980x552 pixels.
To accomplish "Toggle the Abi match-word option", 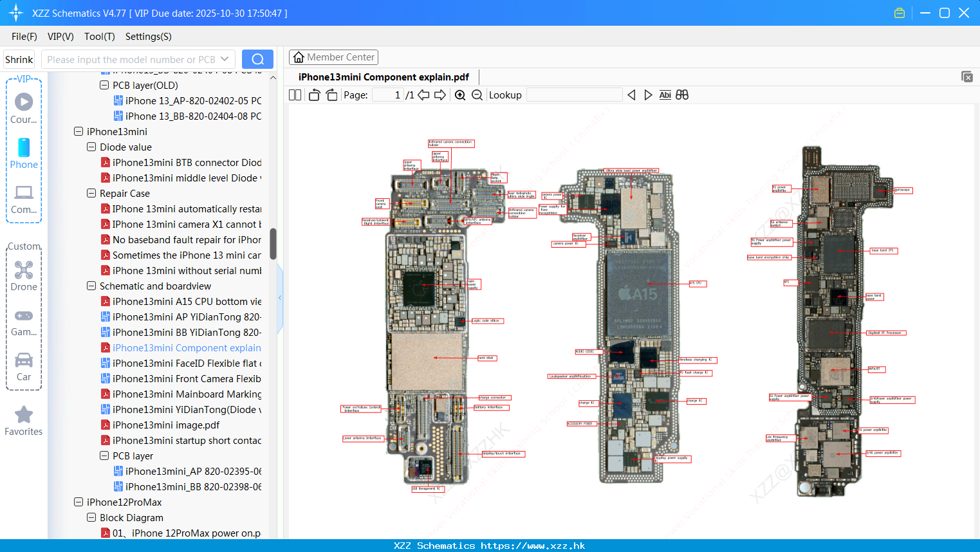I will point(665,95).
